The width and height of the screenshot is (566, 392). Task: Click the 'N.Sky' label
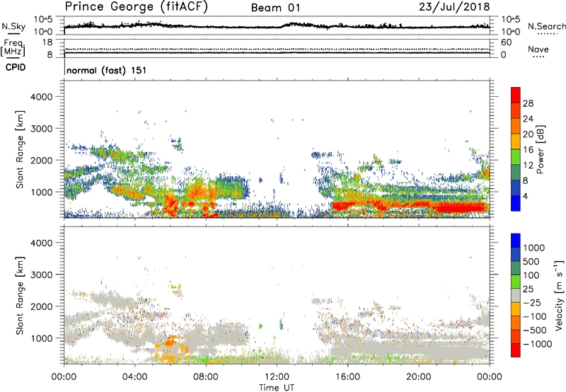tap(13, 26)
